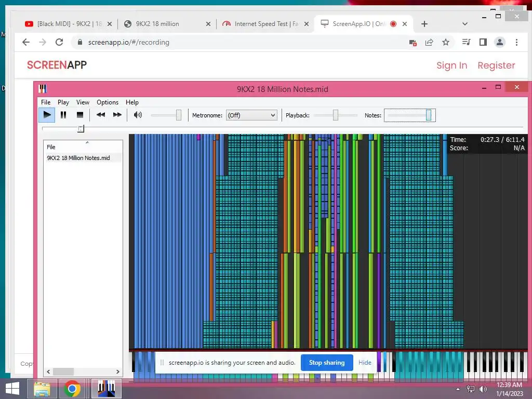Click the share page icon in address bar
Viewport: 532px width, 399px height.
[x=429, y=43]
